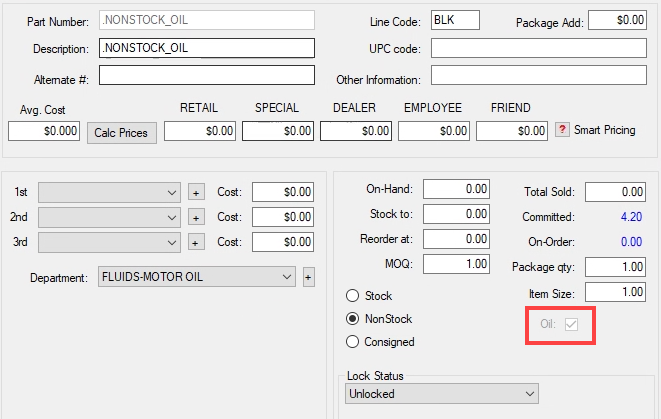Click the Package qty field

tap(615, 267)
